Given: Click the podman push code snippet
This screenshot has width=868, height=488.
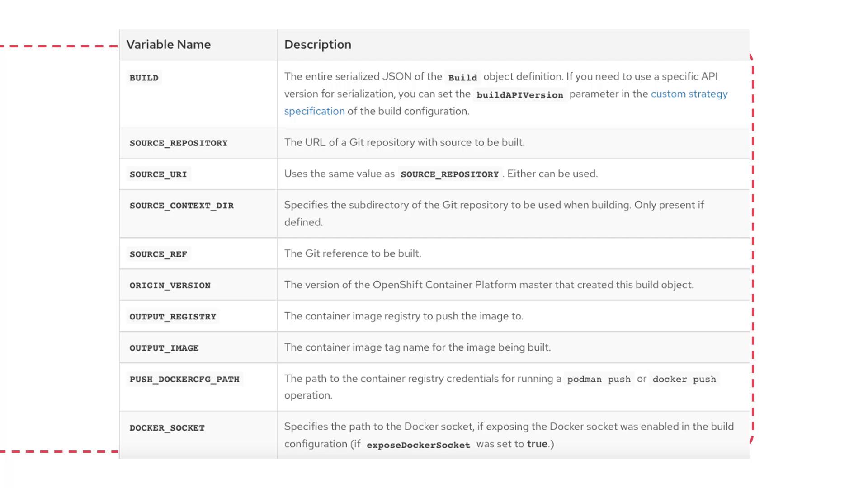Looking at the screenshot, I should click(x=599, y=380).
